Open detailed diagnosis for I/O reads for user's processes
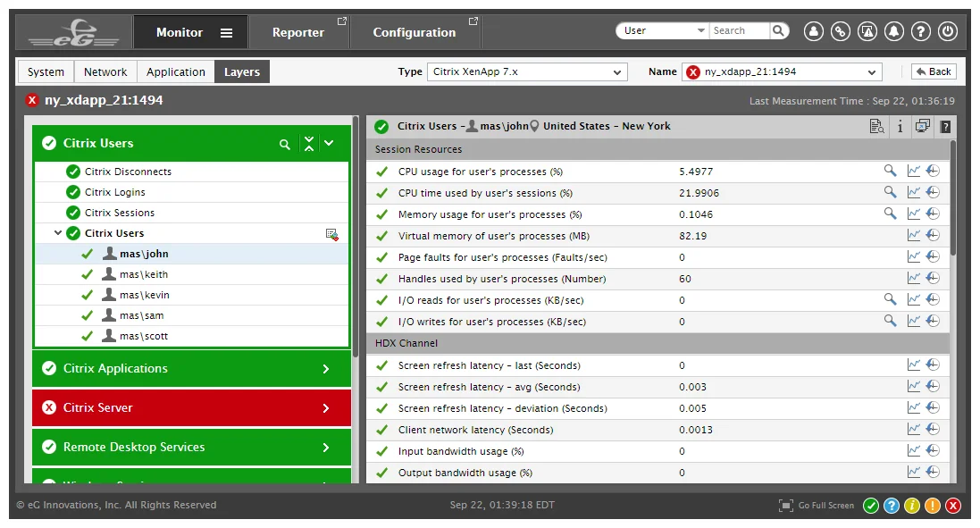The width and height of the screenshot is (980, 528). [890, 299]
